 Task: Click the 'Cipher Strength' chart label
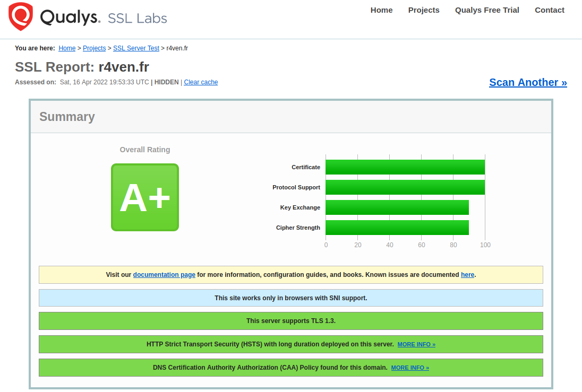[x=298, y=228]
